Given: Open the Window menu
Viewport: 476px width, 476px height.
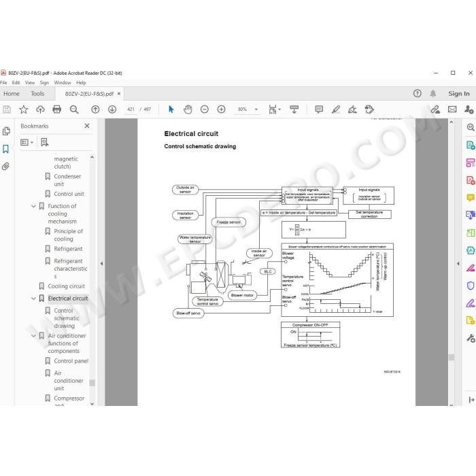Looking at the screenshot, I should 63,82.
